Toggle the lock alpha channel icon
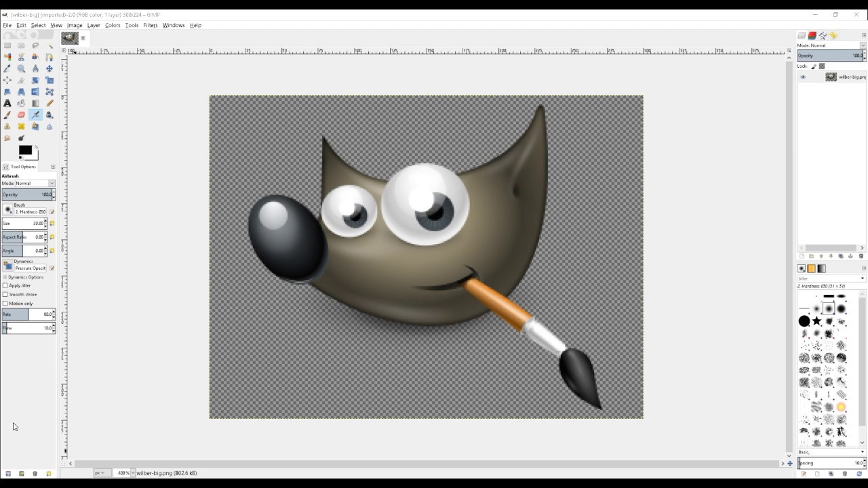Viewport: 868px width, 488px height. click(822, 66)
